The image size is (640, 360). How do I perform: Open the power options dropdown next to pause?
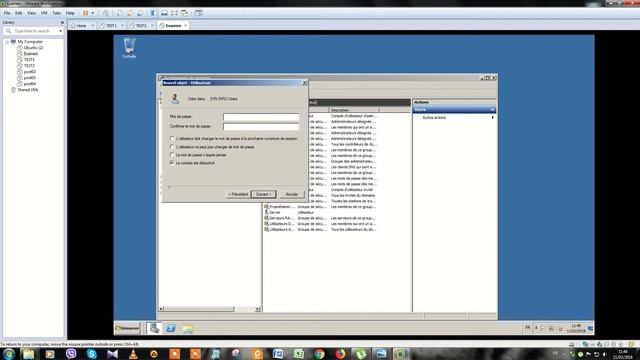click(x=93, y=13)
